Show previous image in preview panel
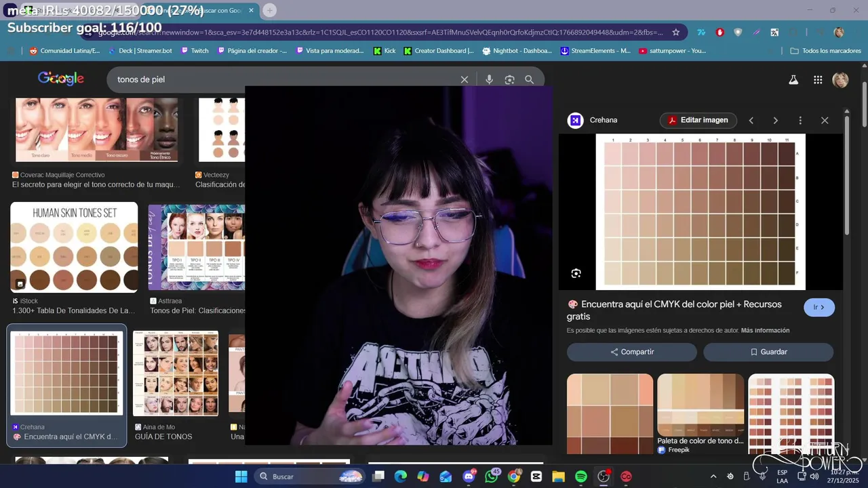 pos(751,120)
